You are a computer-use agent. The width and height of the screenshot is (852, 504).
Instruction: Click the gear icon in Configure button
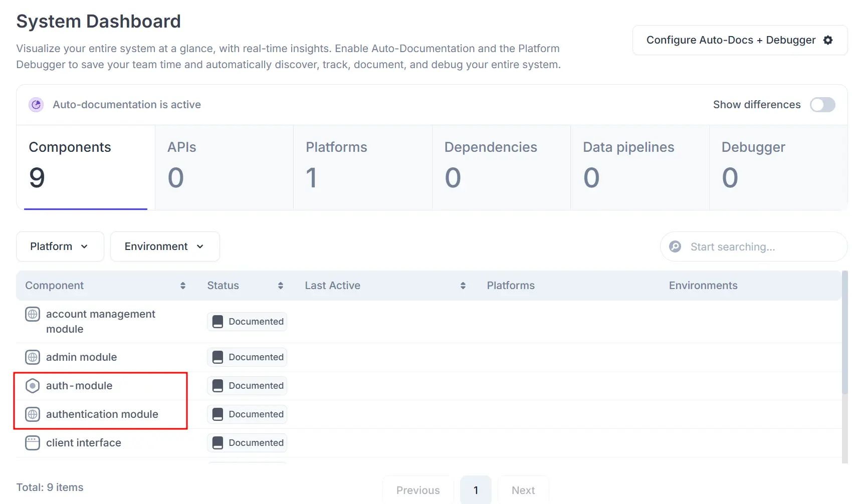[828, 40]
